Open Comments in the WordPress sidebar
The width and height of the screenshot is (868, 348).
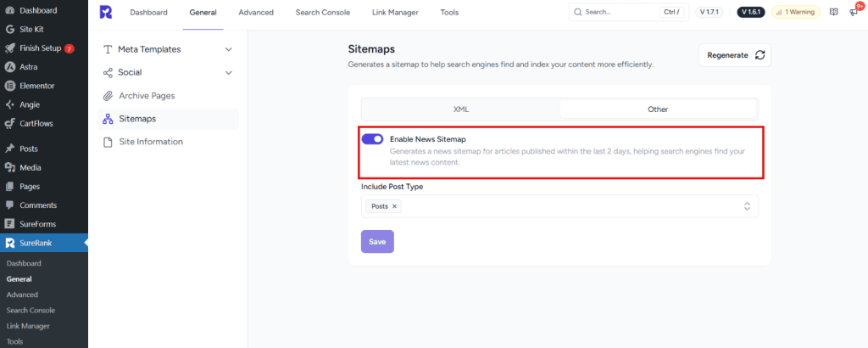pyautogui.click(x=37, y=205)
